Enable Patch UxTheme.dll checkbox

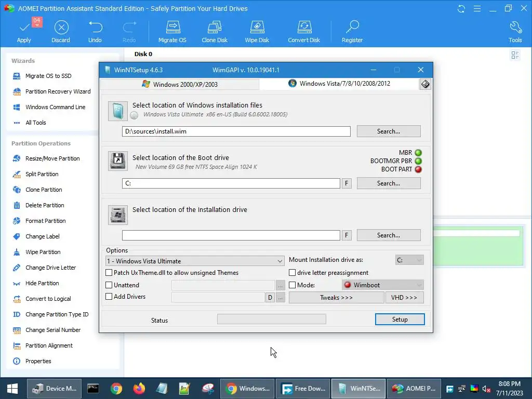[109, 273]
